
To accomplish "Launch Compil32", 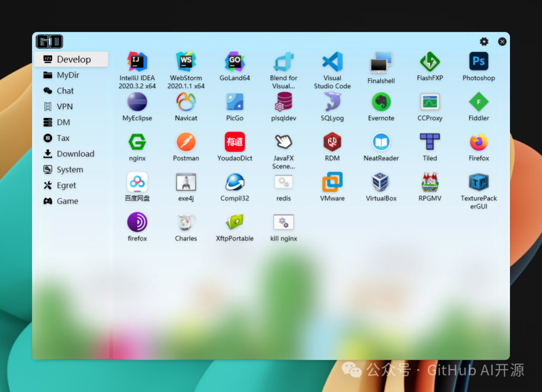I will [235, 182].
